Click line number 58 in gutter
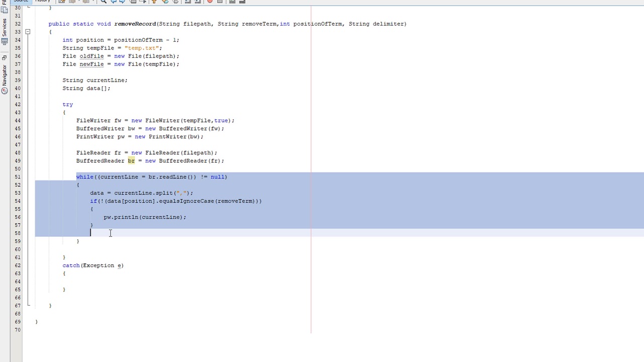The height and width of the screenshot is (362, 644). tap(18, 233)
